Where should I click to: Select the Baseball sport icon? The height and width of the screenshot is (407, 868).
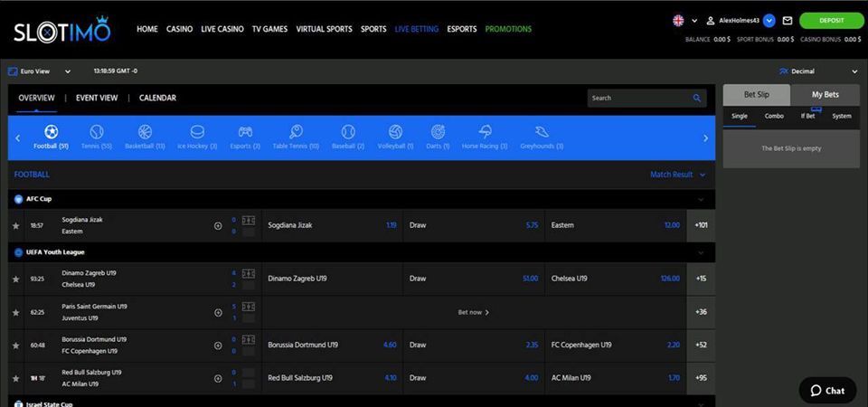tap(347, 132)
